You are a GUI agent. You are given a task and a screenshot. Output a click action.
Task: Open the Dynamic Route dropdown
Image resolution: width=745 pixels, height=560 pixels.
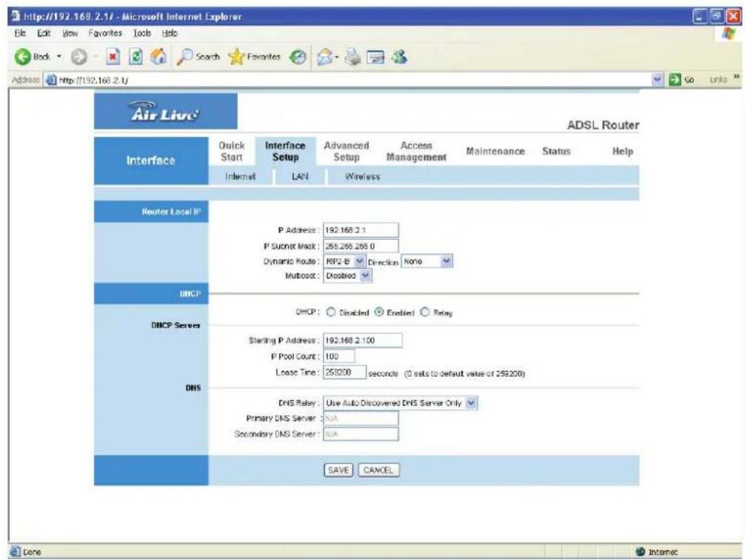click(344, 261)
